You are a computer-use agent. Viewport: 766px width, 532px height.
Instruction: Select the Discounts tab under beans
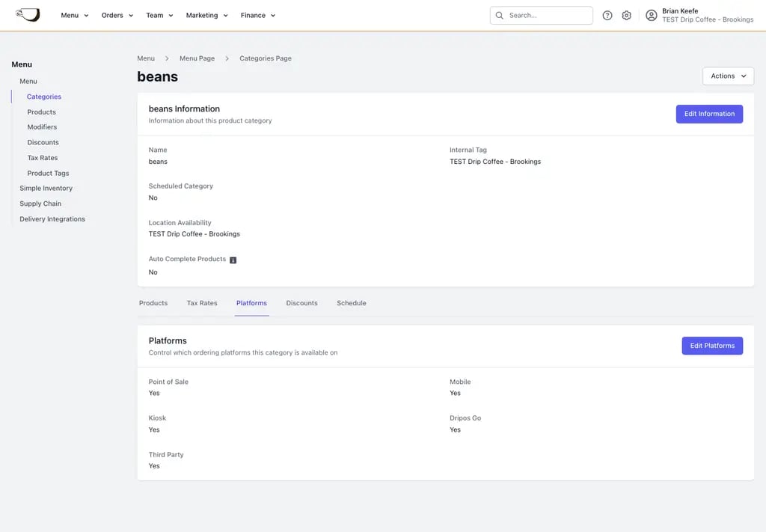(x=301, y=303)
